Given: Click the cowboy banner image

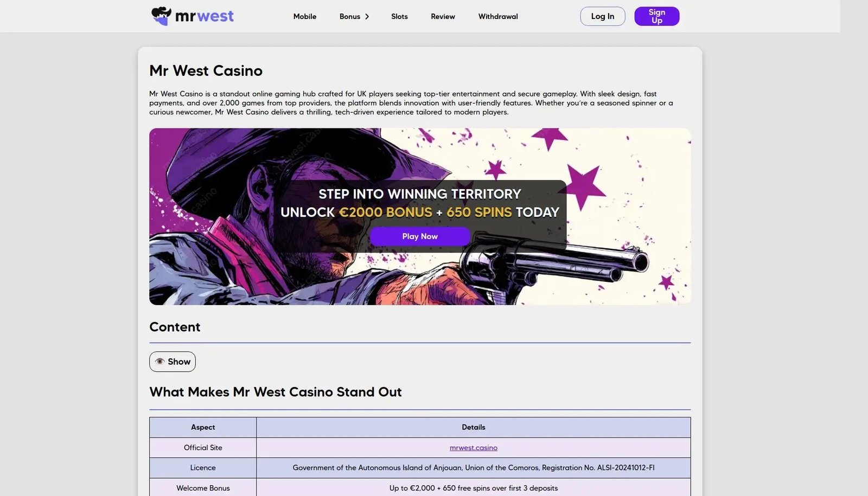Looking at the screenshot, I should click(x=420, y=216).
